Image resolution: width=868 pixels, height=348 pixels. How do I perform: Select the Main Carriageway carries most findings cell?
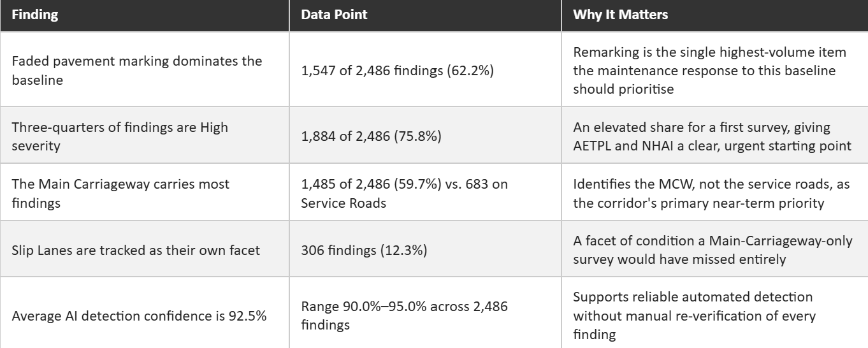[145, 191]
